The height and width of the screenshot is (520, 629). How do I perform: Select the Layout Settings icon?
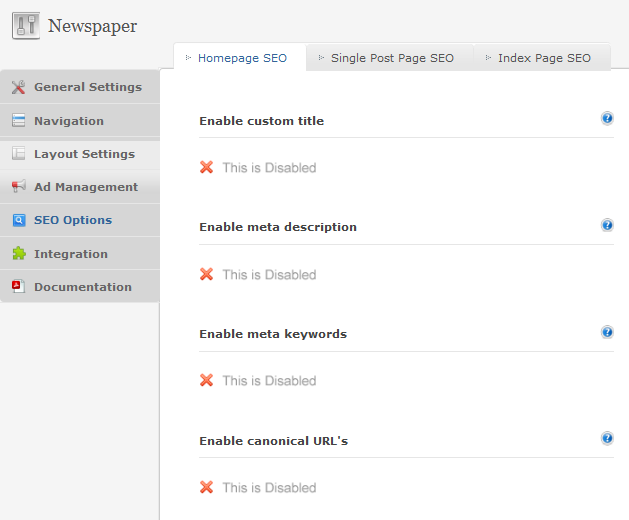pyautogui.click(x=18, y=153)
